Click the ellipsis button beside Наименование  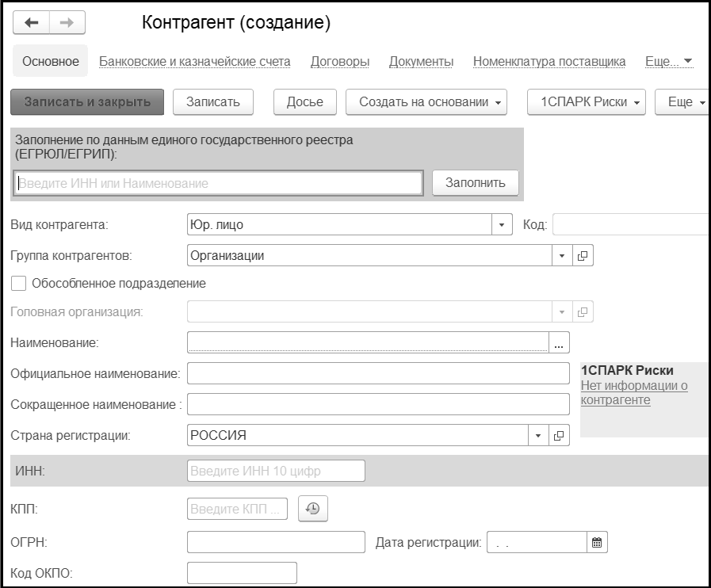click(559, 343)
